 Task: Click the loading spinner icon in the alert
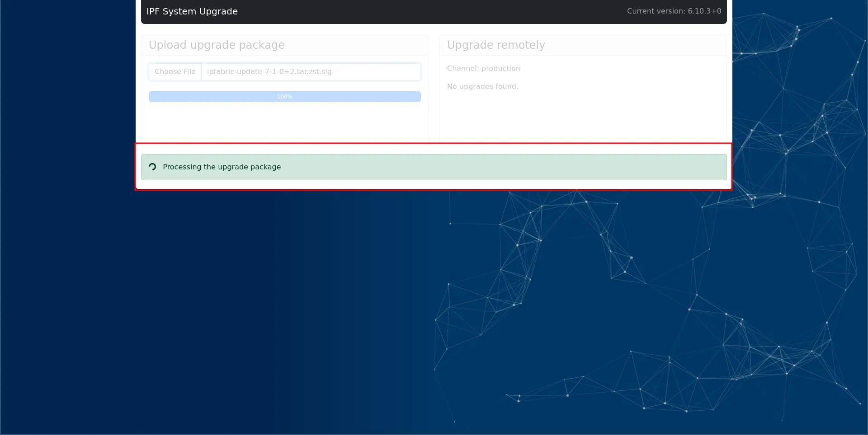coord(152,167)
